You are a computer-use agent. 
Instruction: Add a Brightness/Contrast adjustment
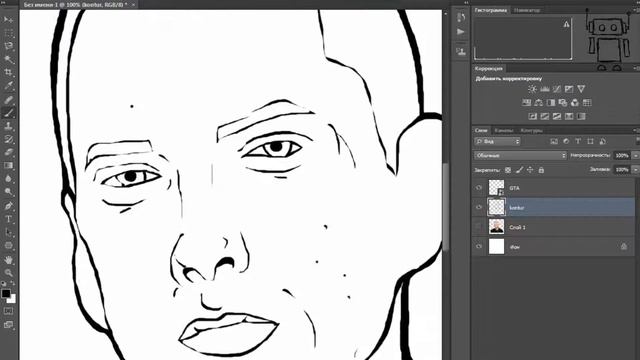pyautogui.click(x=532, y=89)
